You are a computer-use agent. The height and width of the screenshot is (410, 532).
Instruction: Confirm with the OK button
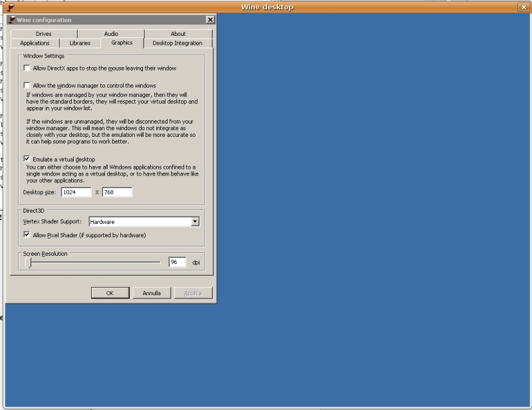110,293
